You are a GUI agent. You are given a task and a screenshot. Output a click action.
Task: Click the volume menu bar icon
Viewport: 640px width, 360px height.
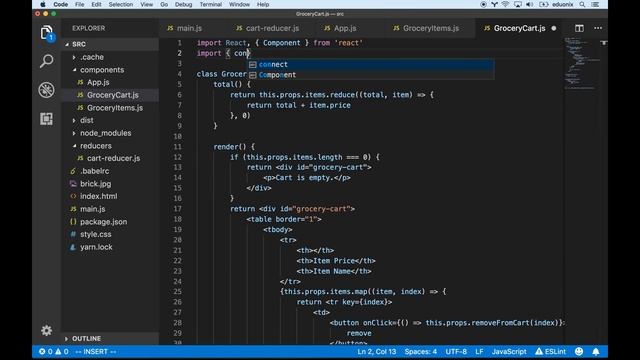click(x=530, y=4)
